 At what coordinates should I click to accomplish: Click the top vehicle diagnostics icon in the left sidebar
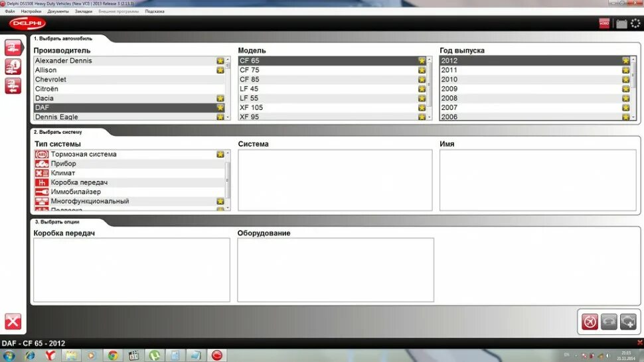13,48
